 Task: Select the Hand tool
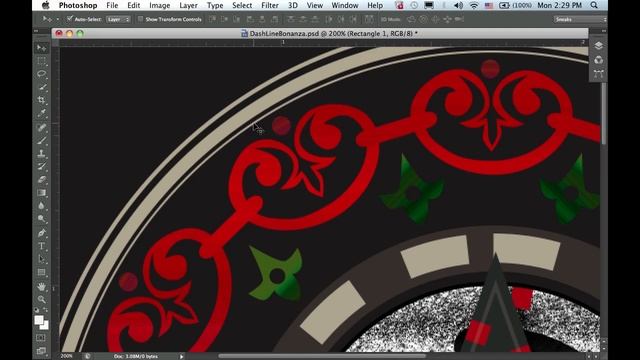(42, 287)
